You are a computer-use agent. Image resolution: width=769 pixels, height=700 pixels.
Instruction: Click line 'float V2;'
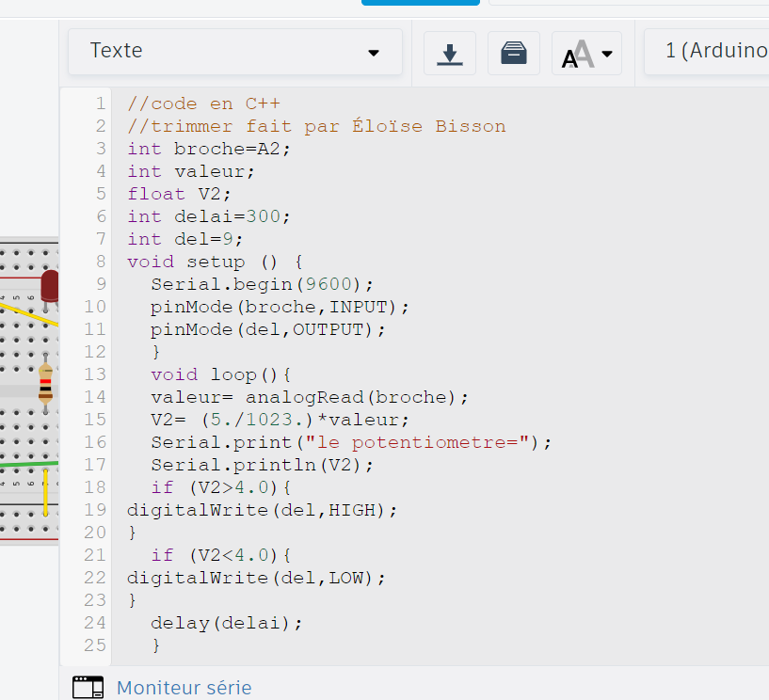179,194
